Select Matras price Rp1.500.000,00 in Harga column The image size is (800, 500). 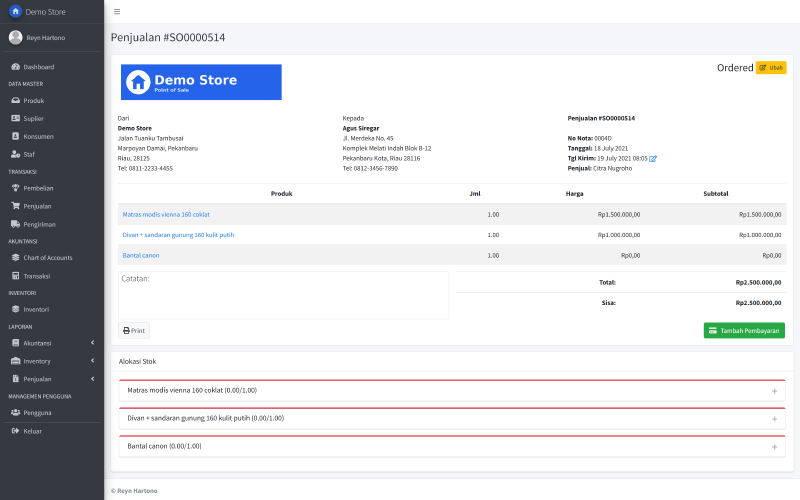[x=619, y=214]
